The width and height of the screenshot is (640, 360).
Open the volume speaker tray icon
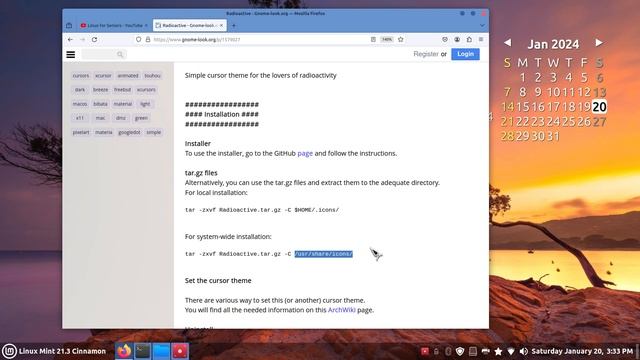(x=523, y=351)
